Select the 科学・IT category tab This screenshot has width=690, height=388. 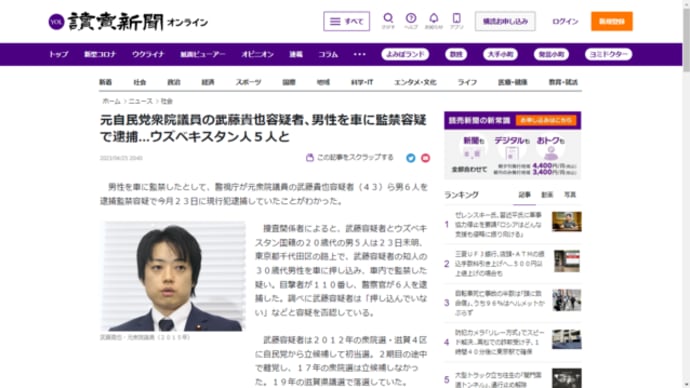[x=362, y=82]
